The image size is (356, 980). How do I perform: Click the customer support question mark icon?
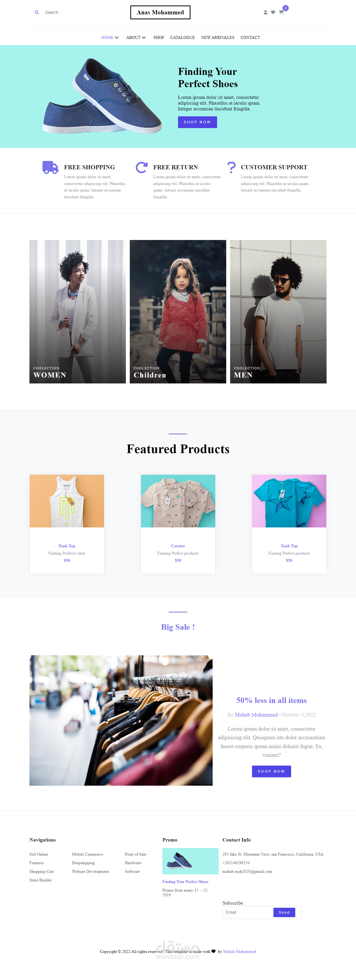click(x=231, y=167)
